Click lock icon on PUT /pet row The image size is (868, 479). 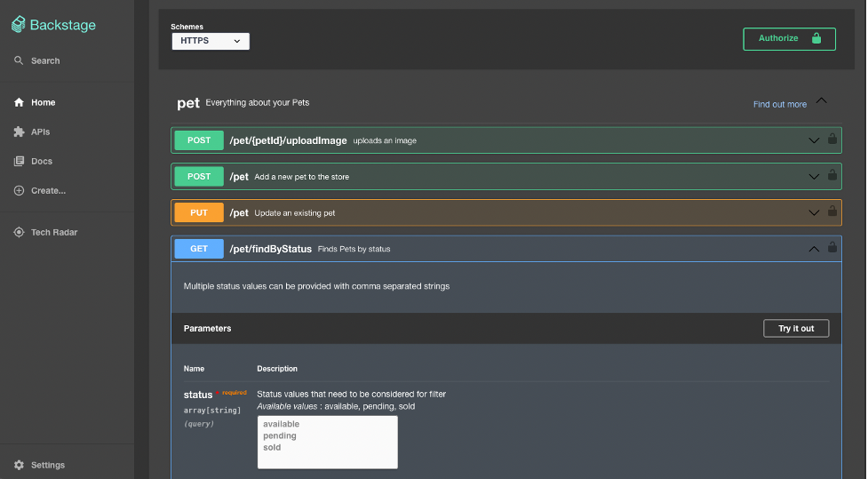832,212
